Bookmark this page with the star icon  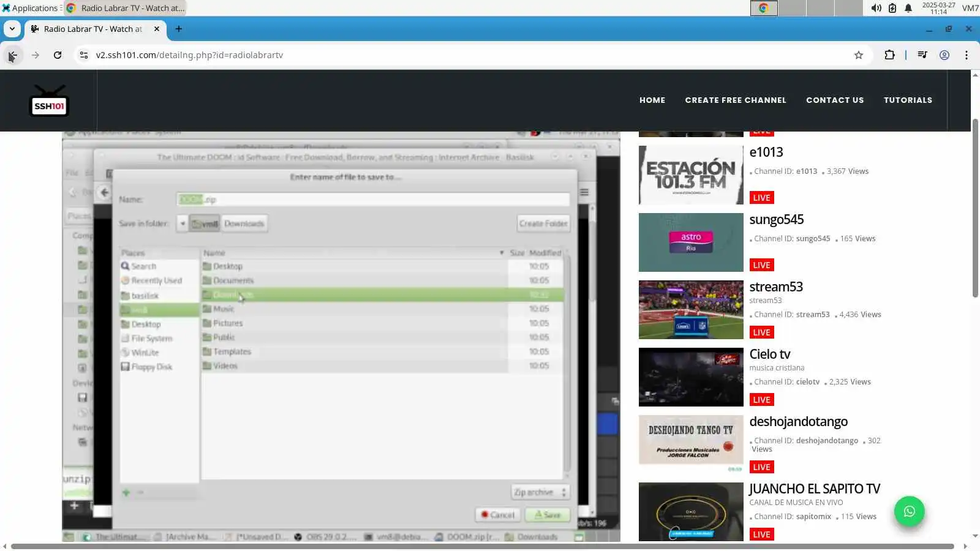tap(859, 55)
